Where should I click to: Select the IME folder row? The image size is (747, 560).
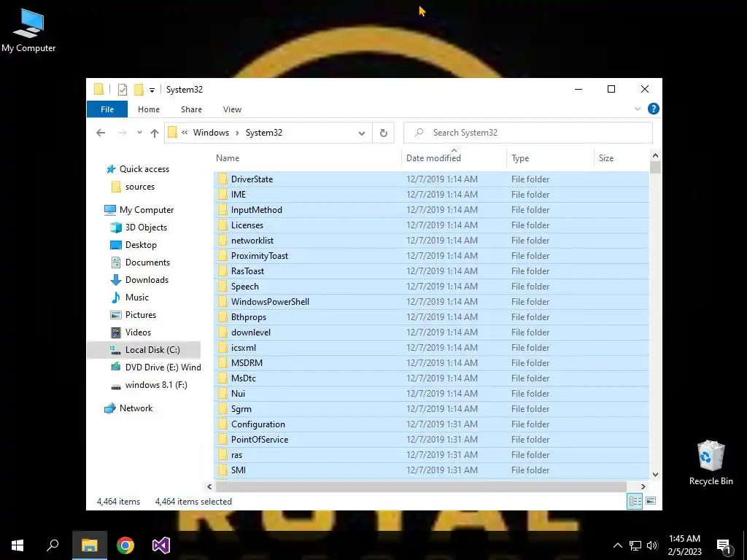431,195
